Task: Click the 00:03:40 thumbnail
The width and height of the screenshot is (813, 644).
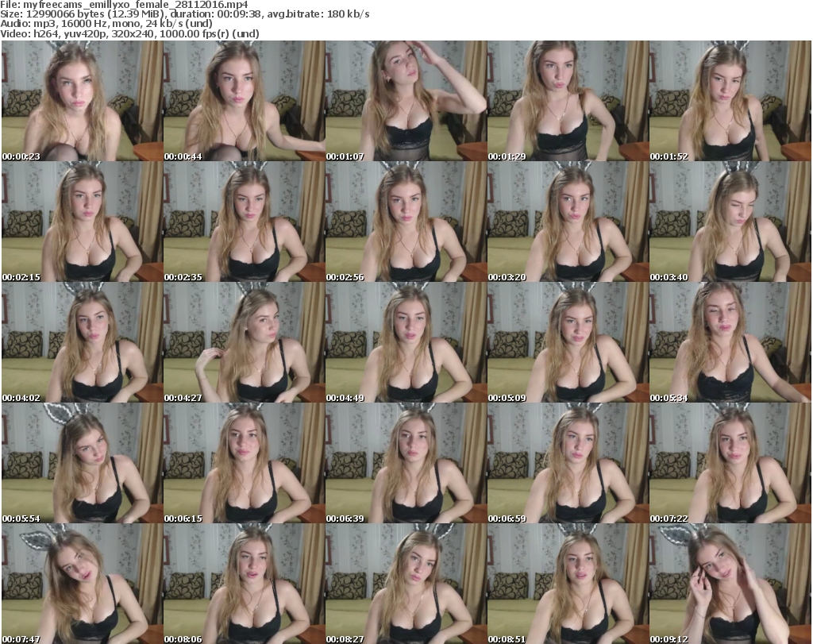Action: pyautogui.click(x=730, y=222)
